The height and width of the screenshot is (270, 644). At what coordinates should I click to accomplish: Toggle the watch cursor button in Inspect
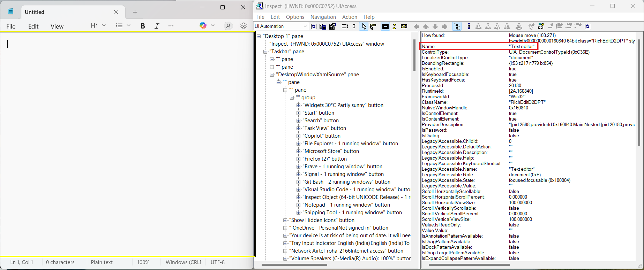click(x=364, y=26)
